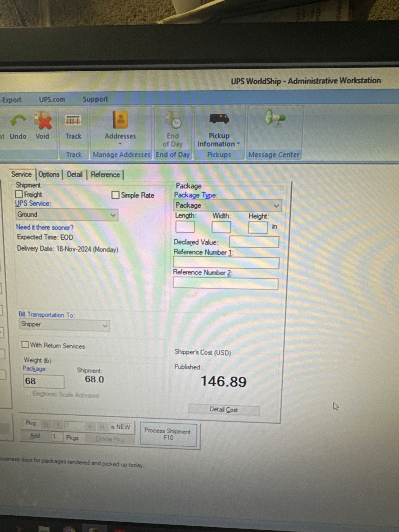
Task: Open Pickup Information truck icon
Action: 219,119
